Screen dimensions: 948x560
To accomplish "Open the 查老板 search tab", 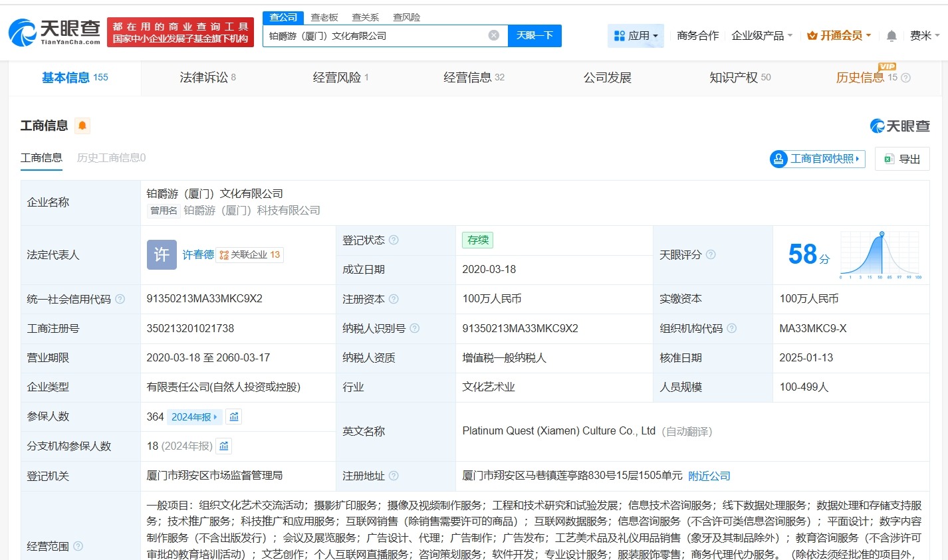I will click(324, 17).
